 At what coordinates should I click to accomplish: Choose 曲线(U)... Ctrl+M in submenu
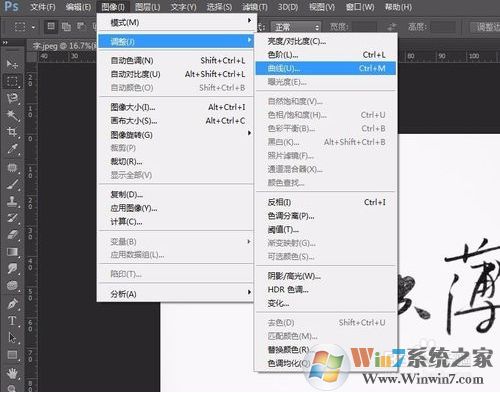[x=326, y=68]
